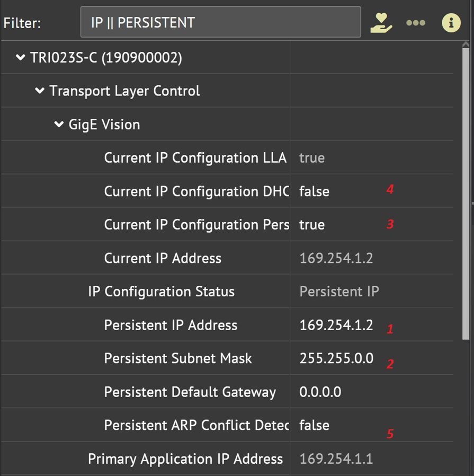Collapse the TRI023S-C device node
The image size is (474, 476).
click(21, 57)
